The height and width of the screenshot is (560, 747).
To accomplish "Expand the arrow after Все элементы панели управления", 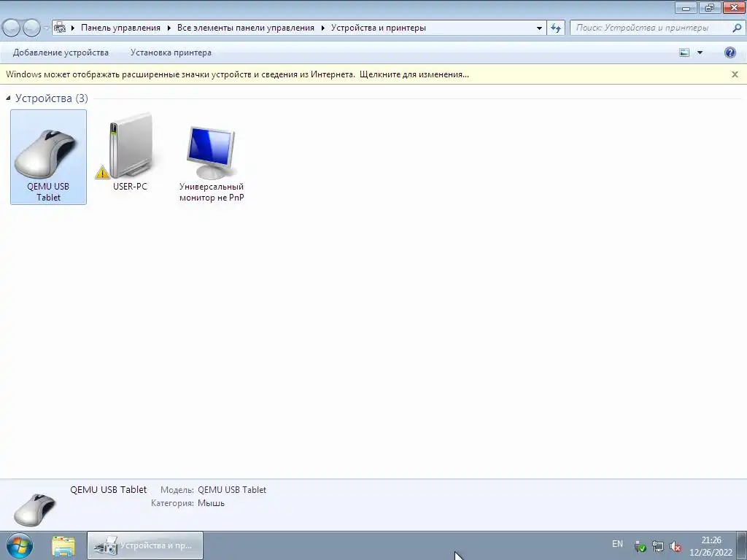I will coord(323,28).
